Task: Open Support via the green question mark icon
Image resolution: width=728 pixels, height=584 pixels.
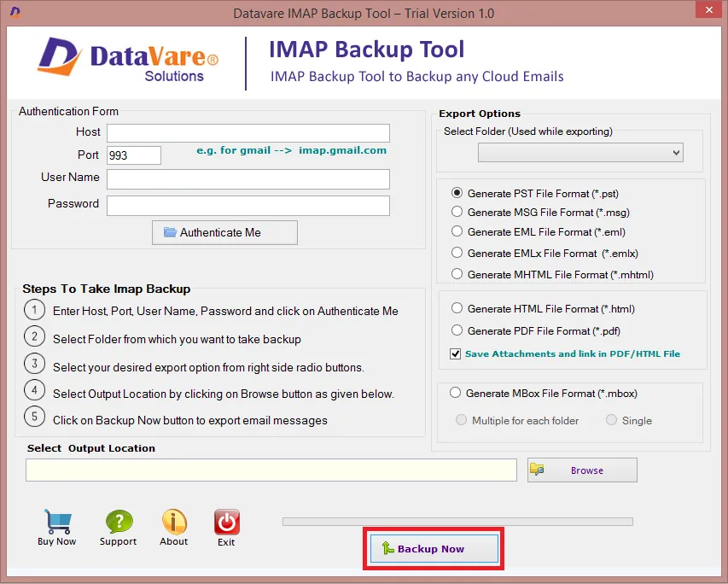Action: [x=119, y=522]
